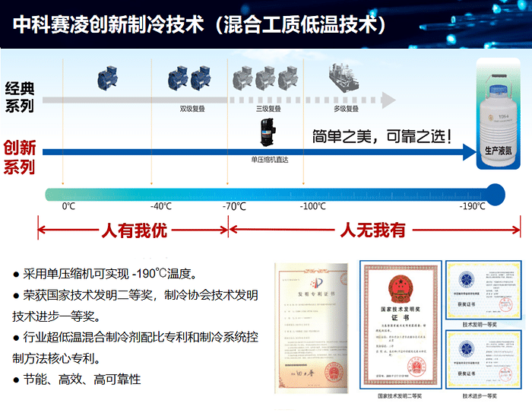Viewport: 532px width, 413px height.
Task: Click the 生产液氮 label on the tank
Action: click(498, 151)
